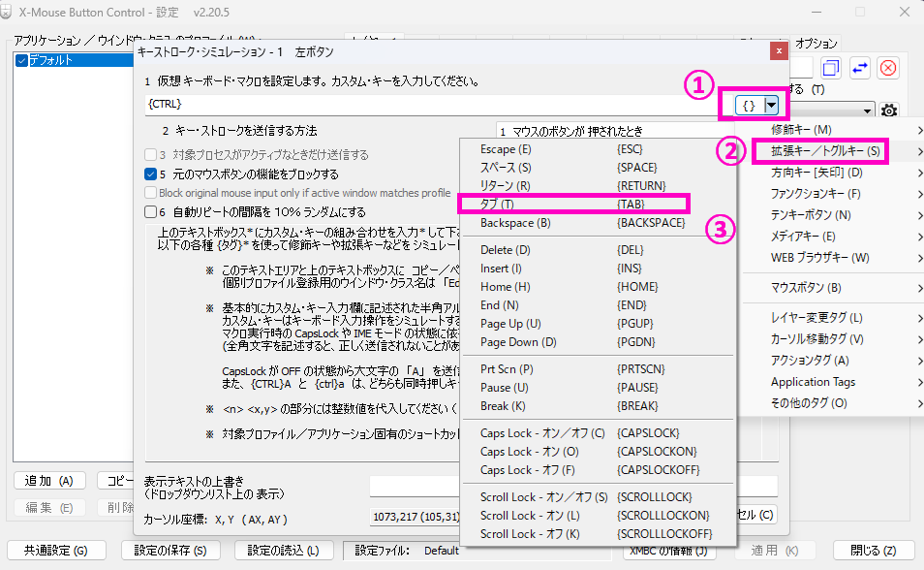Select Escape (E) menu entry
924x570 pixels.
[598, 149]
